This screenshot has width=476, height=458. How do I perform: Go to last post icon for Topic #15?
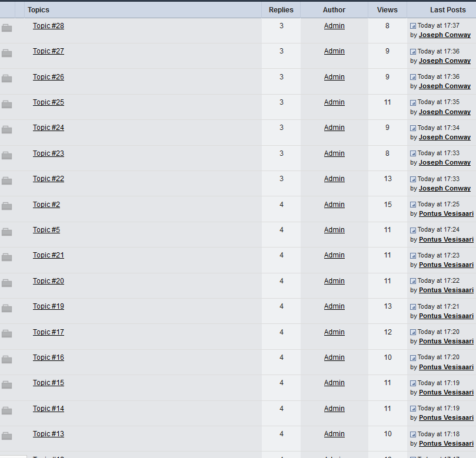pos(413,383)
